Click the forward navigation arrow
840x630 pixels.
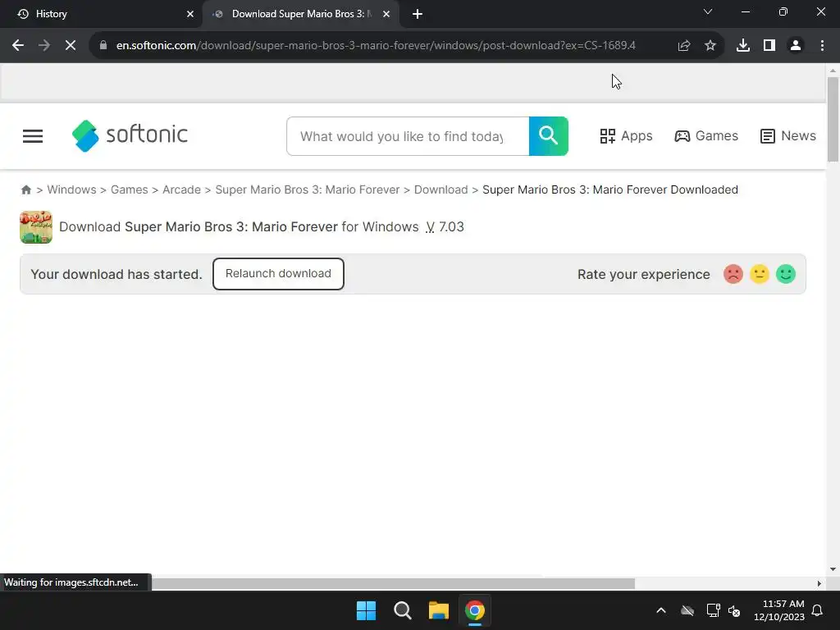(x=44, y=46)
